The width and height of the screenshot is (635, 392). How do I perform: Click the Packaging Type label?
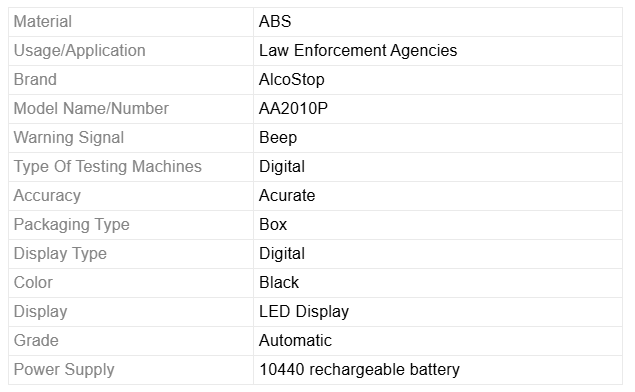pos(72,225)
